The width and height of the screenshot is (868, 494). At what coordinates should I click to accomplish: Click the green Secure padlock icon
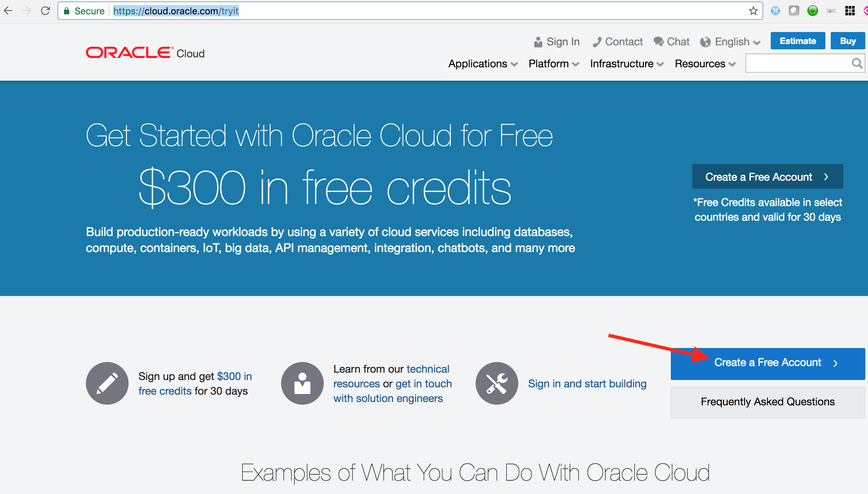pyautogui.click(x=67, y=11)
